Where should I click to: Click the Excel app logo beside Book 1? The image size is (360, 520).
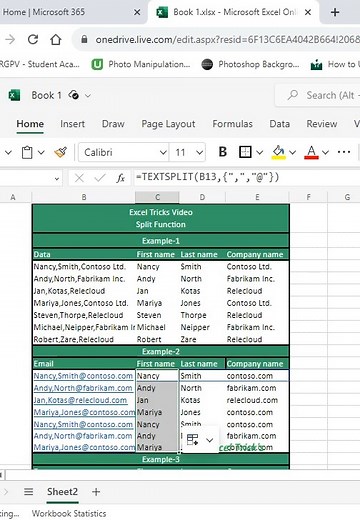(14, 95)
